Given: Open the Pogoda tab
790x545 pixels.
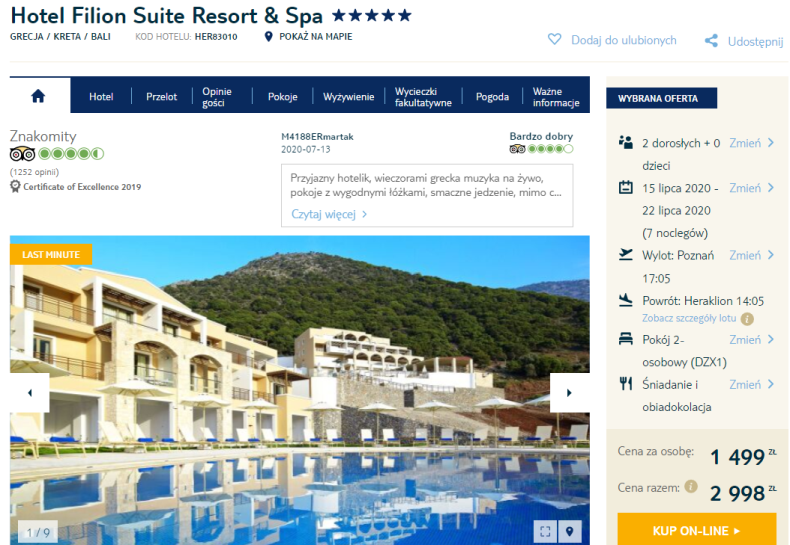Looking at the screenshot, I should (x=492, y=96).
